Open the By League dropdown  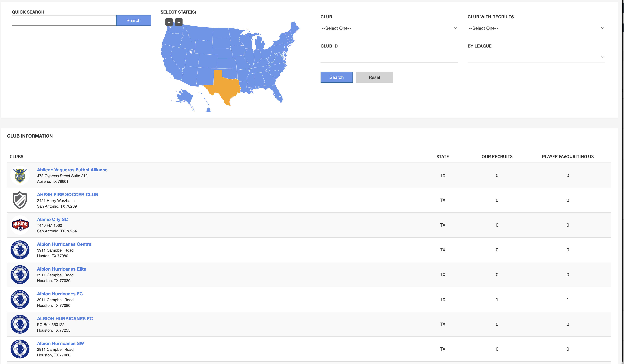coord(536,57)
